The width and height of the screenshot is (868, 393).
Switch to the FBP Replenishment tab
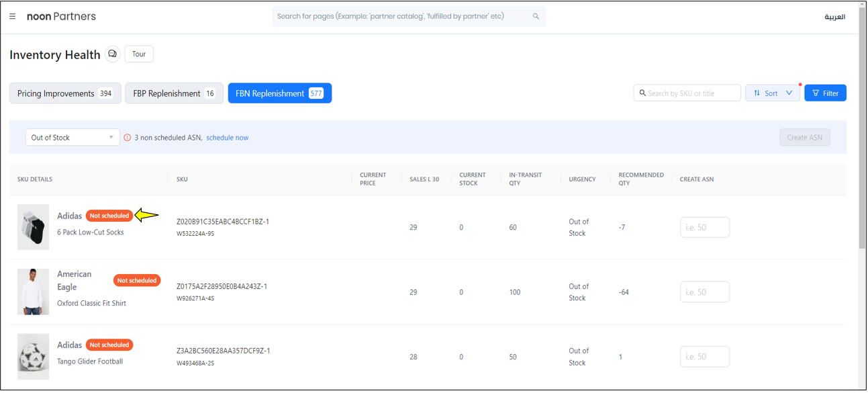click(x=174, y=93)
